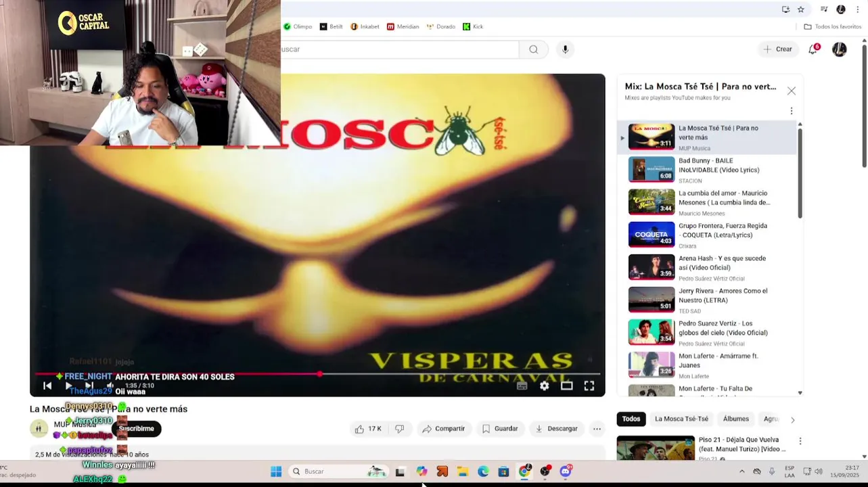Screen dimensions: 868x487
Task: Open Task View in taskbar
Action: [x=400, y=471]
